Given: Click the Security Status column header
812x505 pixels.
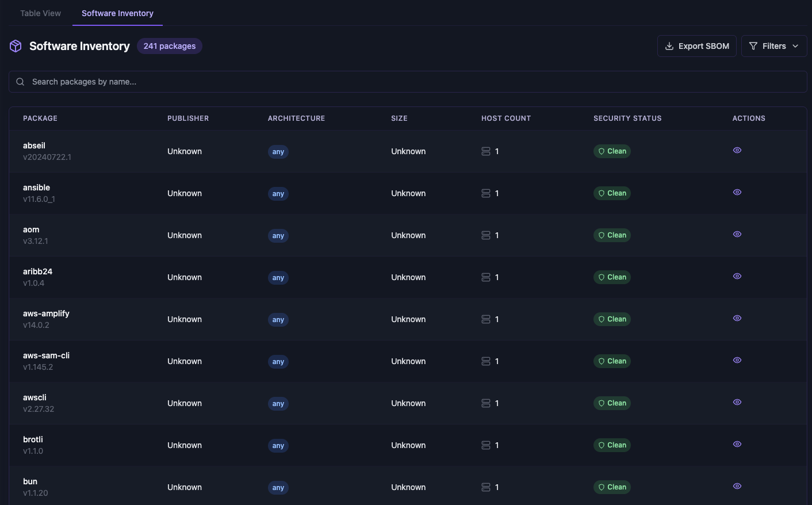Looking at the screenshot, I should pyautogui.click(x=627, y=118).
